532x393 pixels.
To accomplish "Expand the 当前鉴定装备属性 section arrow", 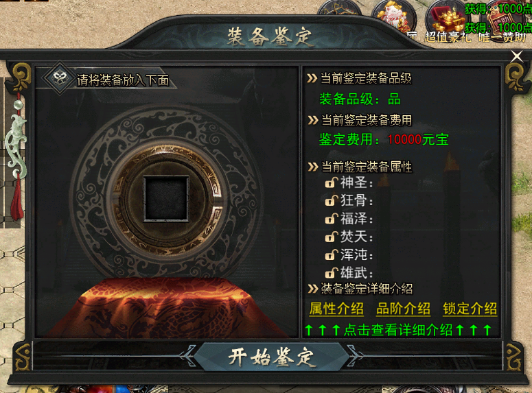I will (313, 167).
